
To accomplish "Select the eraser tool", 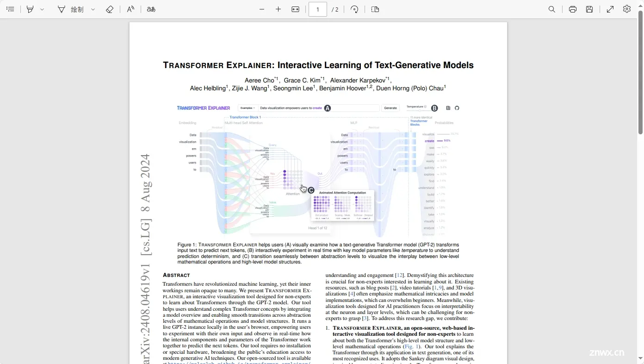I will [110, 9].
